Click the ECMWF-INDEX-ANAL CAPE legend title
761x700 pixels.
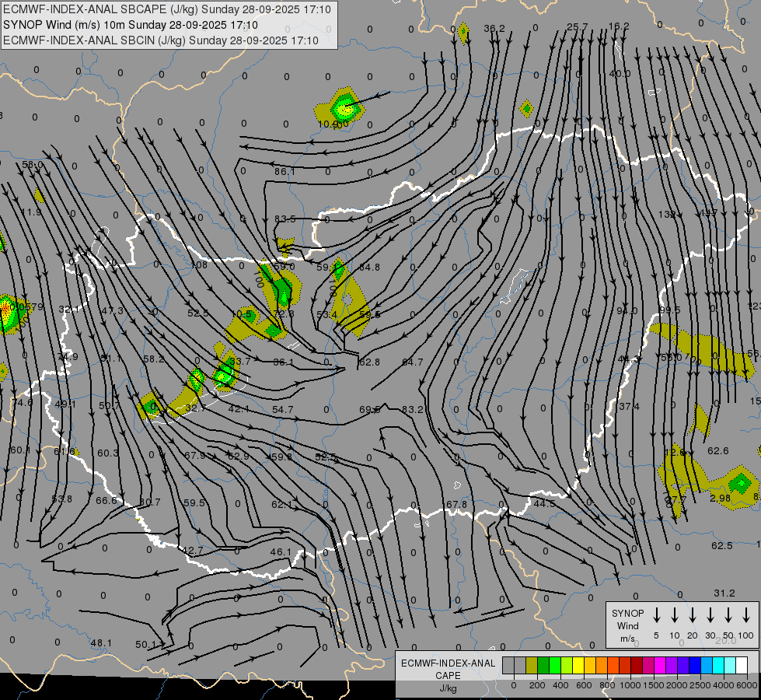coord(448,669)
